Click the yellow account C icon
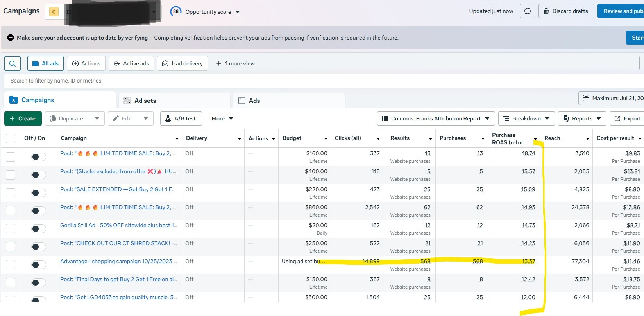The image size is (644, 316). (x=54, y=12)
